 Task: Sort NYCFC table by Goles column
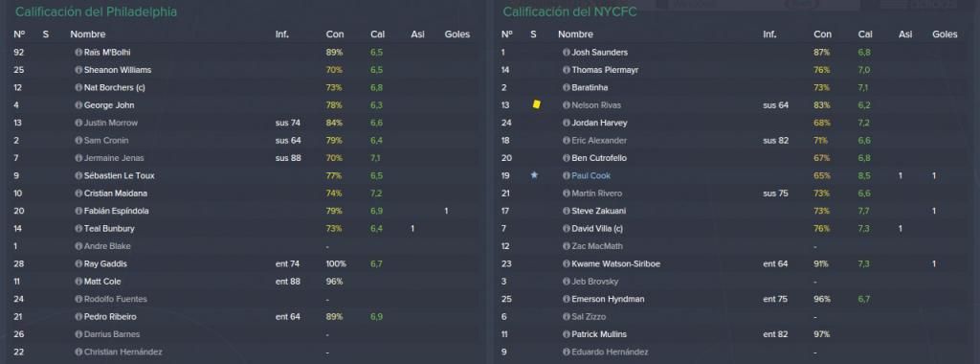(945, 34)
